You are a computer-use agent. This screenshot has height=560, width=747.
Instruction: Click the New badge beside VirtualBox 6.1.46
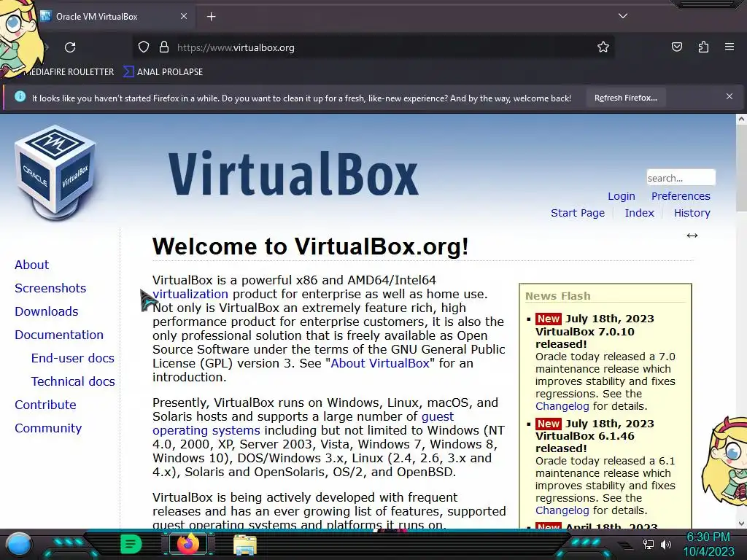click(549, 424)
